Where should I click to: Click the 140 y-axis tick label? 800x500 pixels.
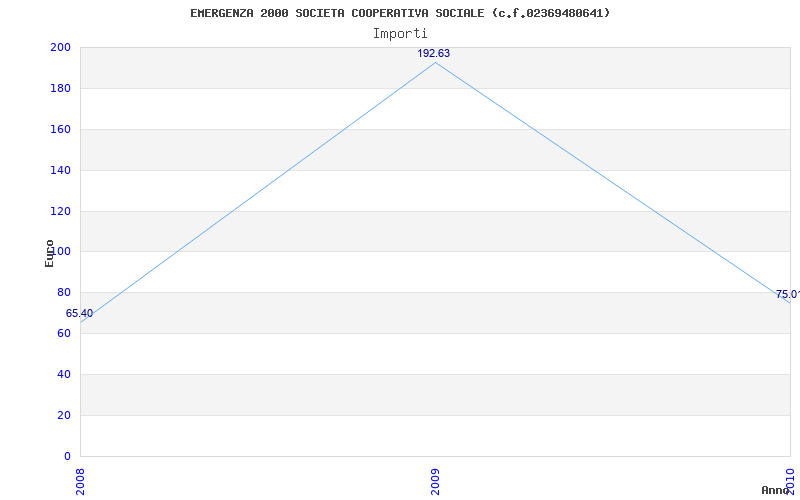pyautogui.click(x=60, y=170)
